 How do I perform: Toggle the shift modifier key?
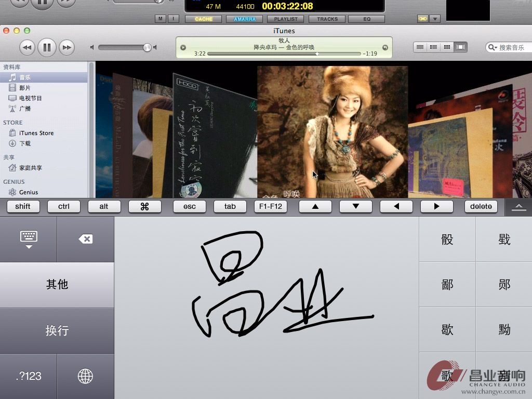pos(23,206)
